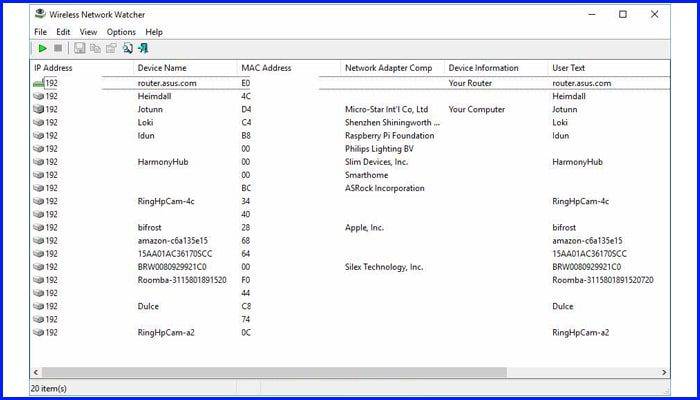700x400 pixels.
Task: Click the 20 item(s) status bar text
Action: (x=49, y=388)
